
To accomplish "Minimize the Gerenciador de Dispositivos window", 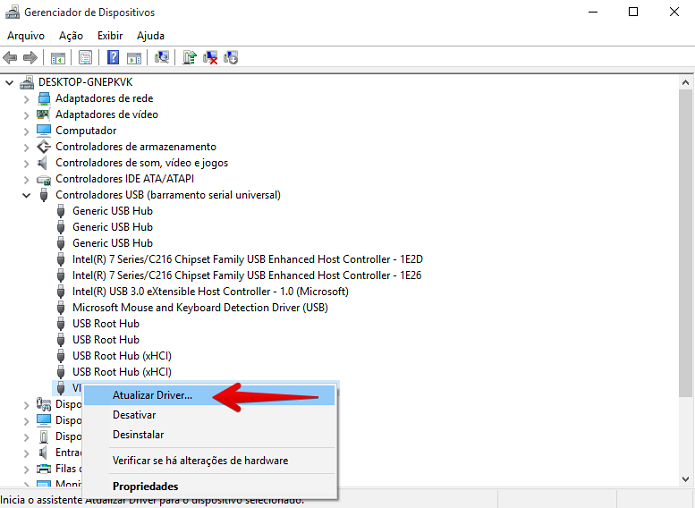I will tap(593, 12).
